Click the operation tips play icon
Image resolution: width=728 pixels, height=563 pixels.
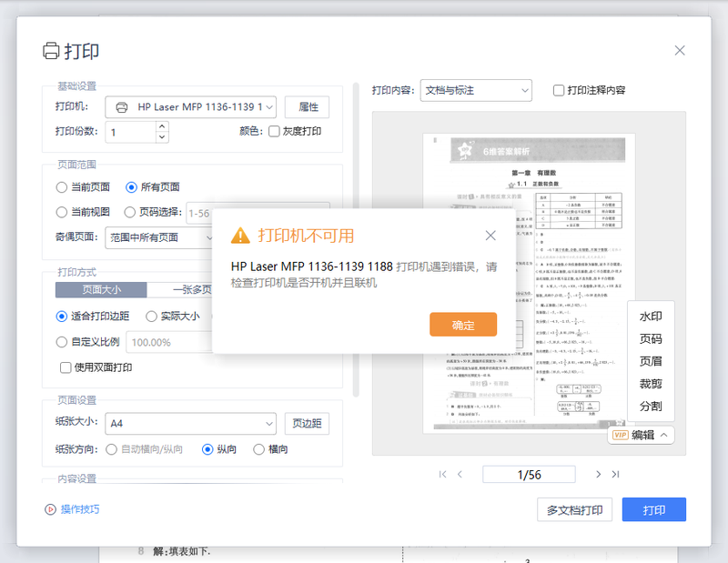point(50,509)
